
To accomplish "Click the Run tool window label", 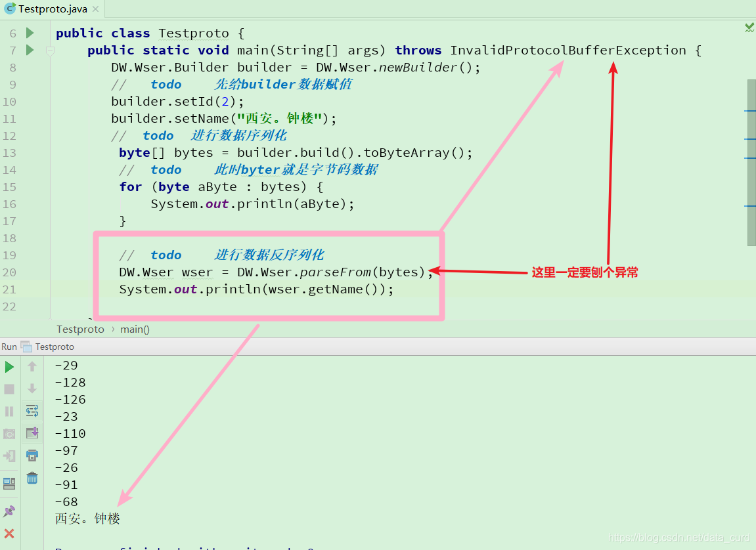I will click(9, 347).
